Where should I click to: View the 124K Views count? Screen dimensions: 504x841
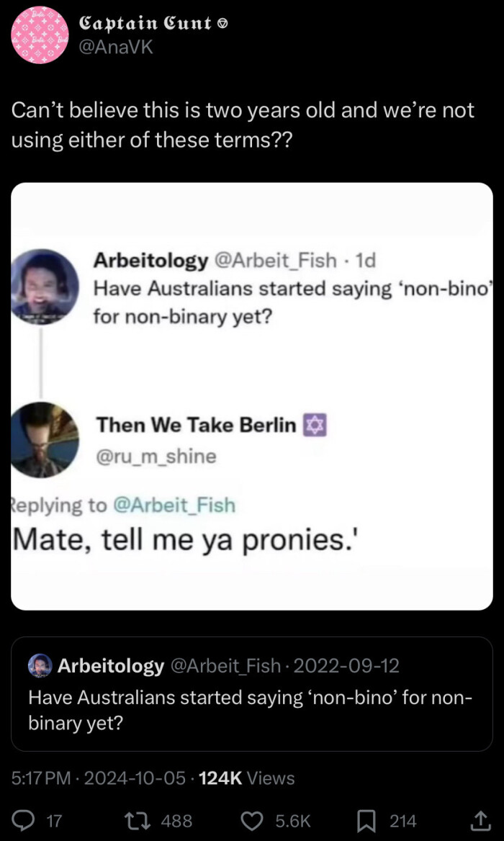pos(246,778)
